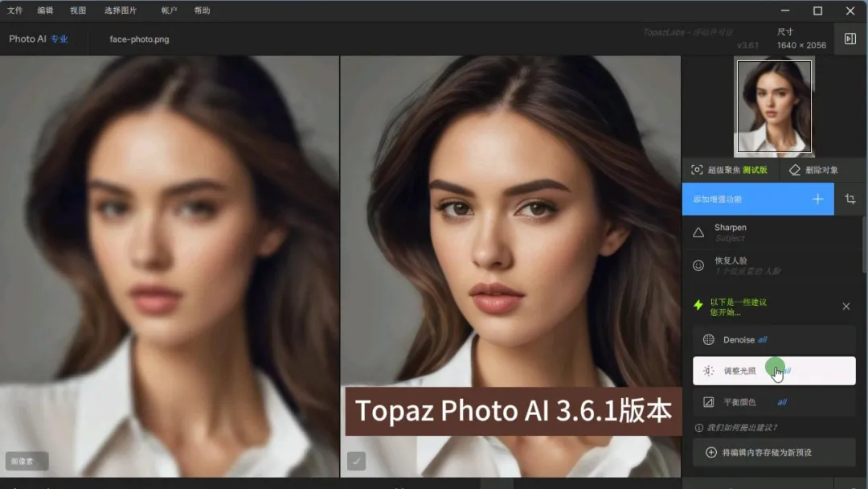Screen dimensions: 868x489
Task: Open the 超级聚焦 (Super Focus) beta tool
Action: 730,170
